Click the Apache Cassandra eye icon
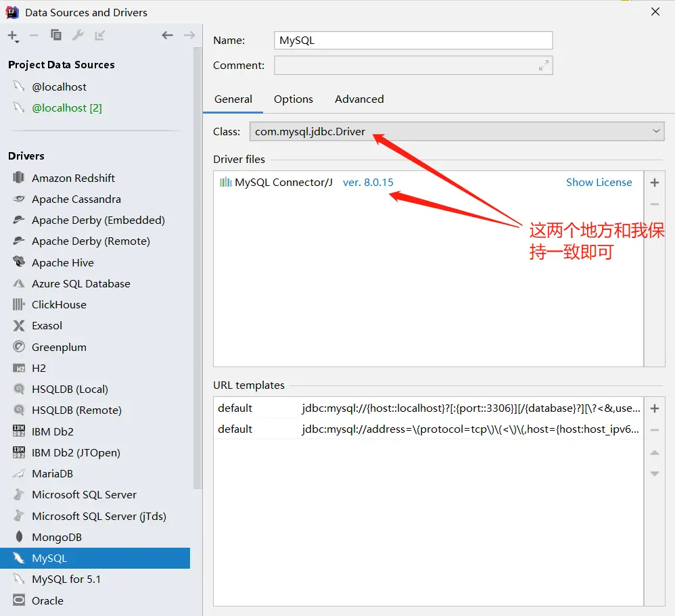675x616 pixels. click(x=18, y=199)
